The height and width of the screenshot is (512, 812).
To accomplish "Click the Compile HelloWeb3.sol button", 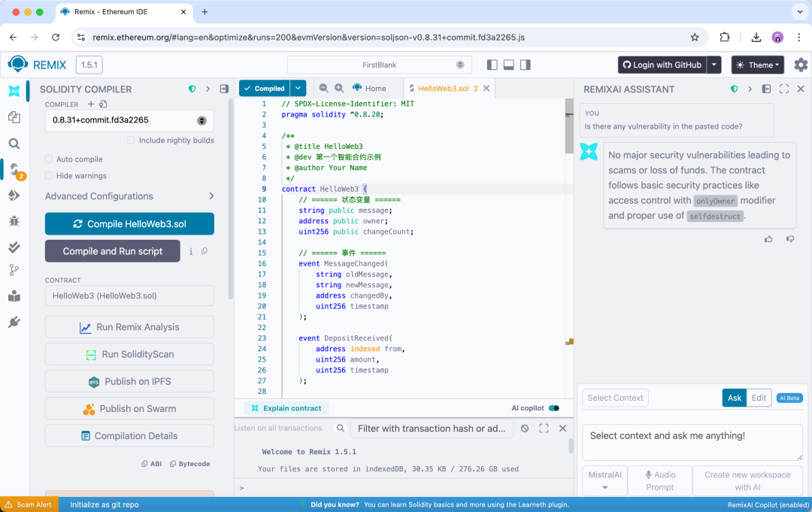I will pyautogui.click(x=129, y=223).
